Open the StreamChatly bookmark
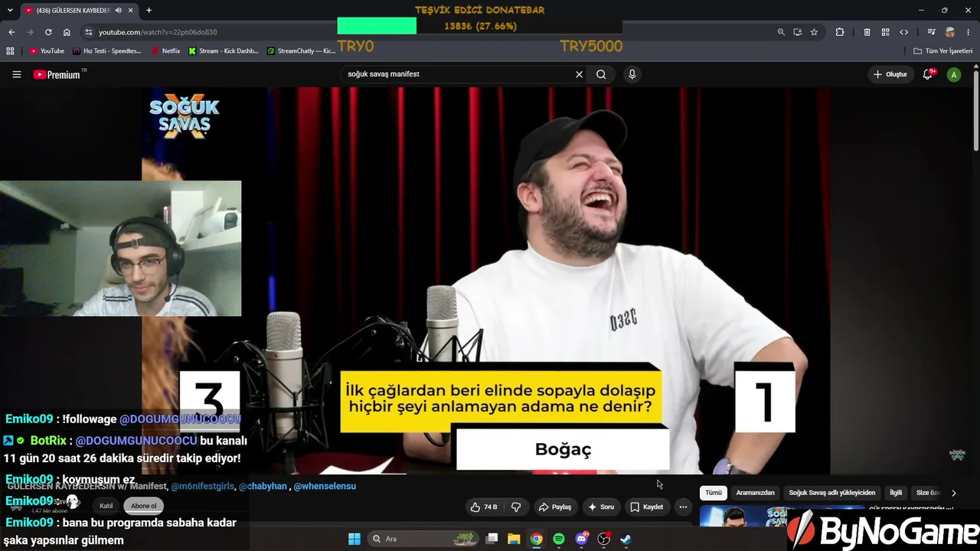This screenshot has height=551, width=980. click(302, 51)
